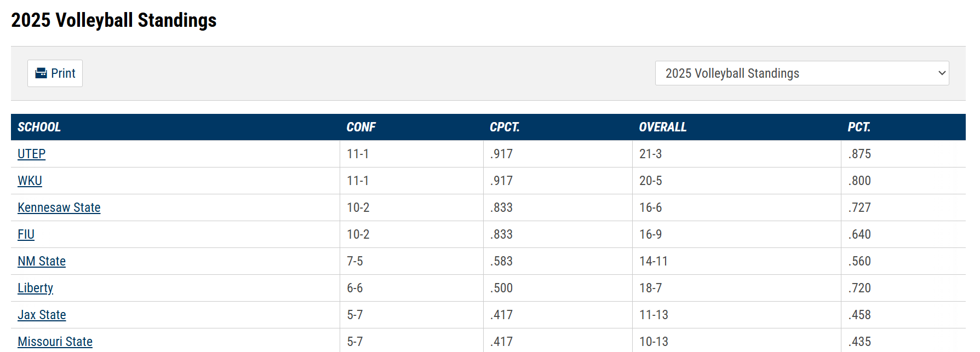
Task: Click Liberty's 18-7 overall record cell
Action: [650, 288]
